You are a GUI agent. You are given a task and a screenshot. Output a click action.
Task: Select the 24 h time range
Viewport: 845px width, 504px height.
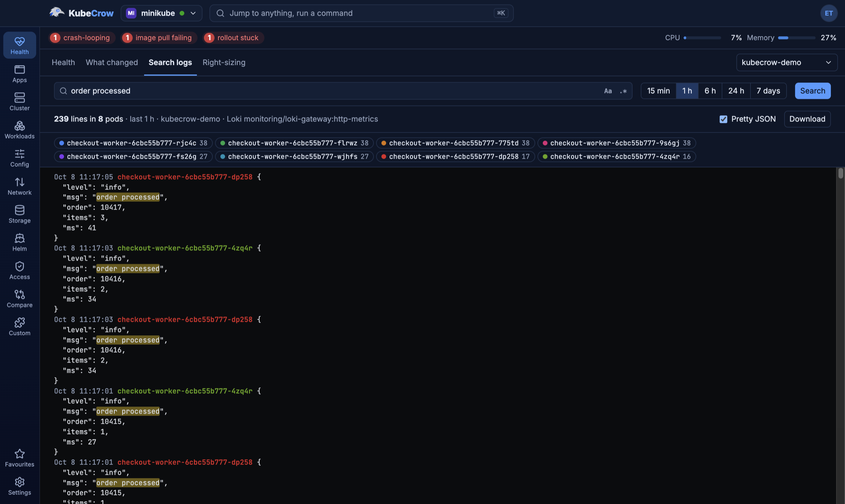[736, 91]
